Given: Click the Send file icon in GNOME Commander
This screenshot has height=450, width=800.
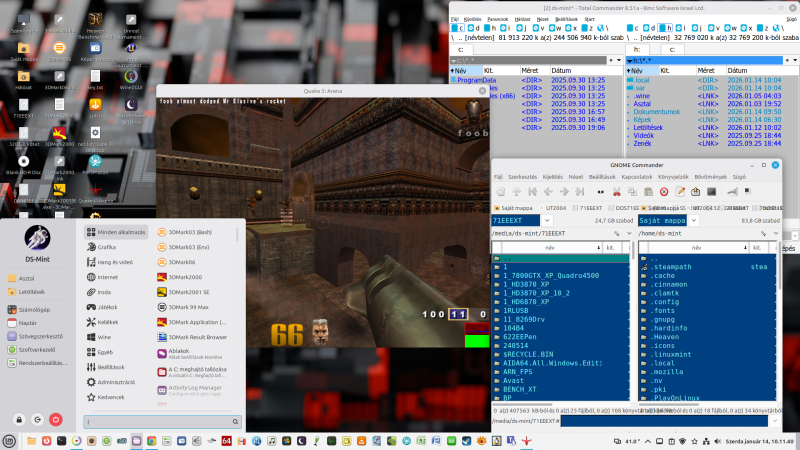Looking at the screenshot, I should click(x=695, y=192).
